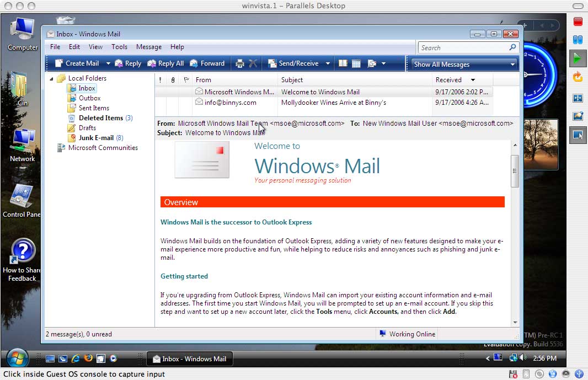Open Contacts address book from toolbar
Screen dimensions: 588x380
pos(343,63)
